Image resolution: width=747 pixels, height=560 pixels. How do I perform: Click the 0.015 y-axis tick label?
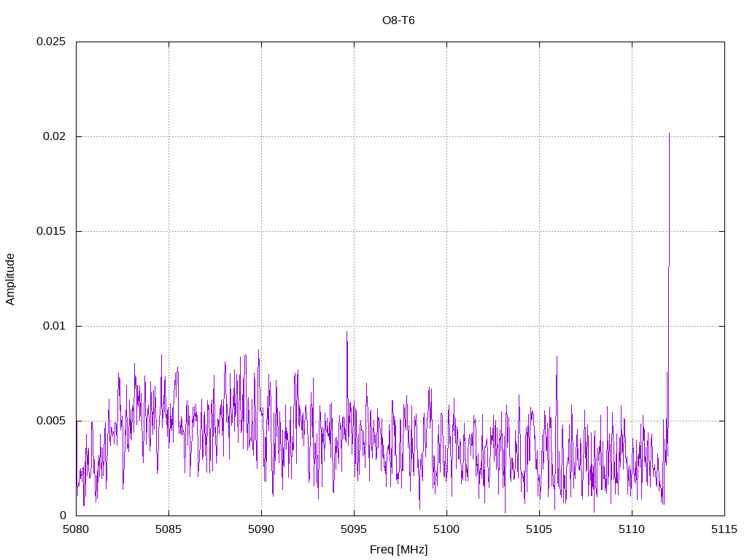[51, 231]
